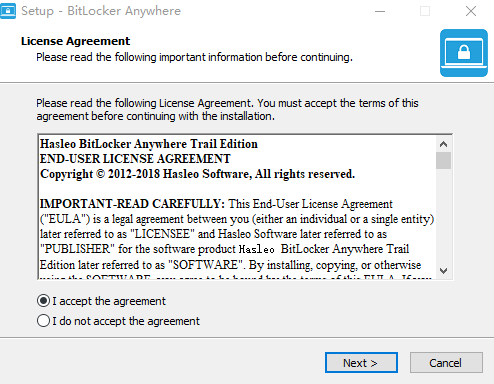Click the license scrollbar down arrow

443,270
